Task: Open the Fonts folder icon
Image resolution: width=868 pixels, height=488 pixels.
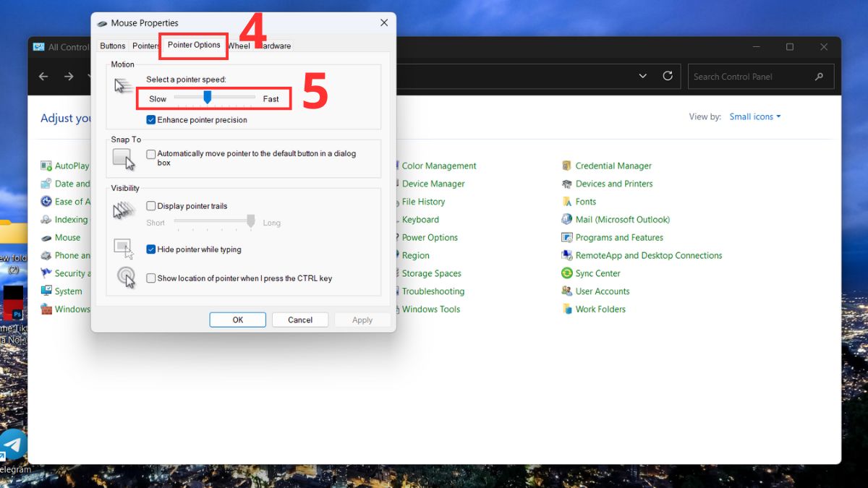Action: pos(567,202)
